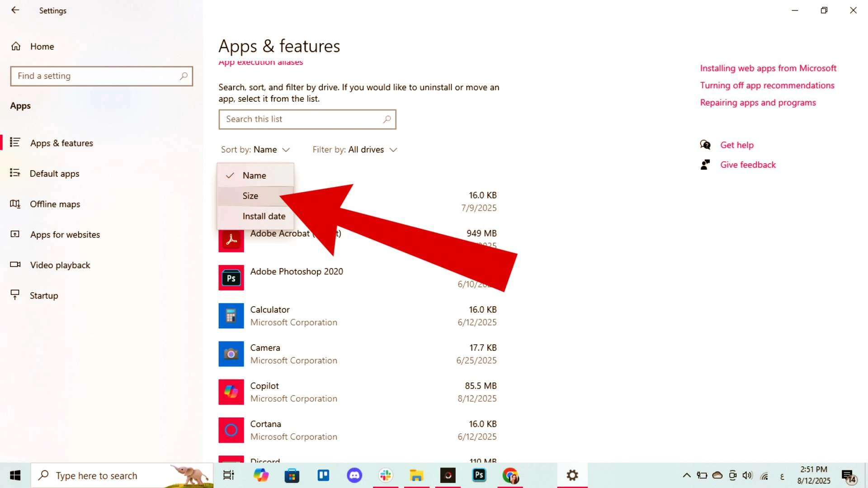Open Task View from the taskbar

click(x=229, y=475)
